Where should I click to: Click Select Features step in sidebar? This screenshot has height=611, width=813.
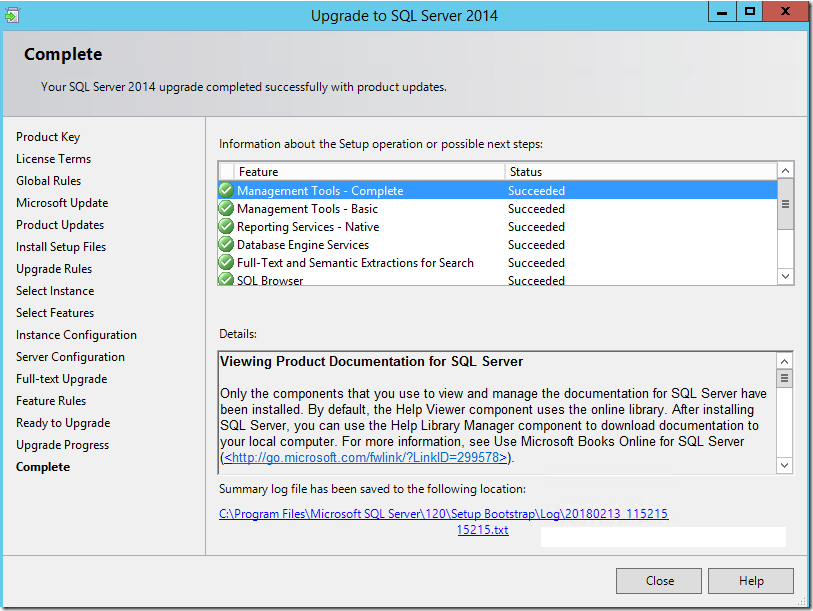click(55, 313)
